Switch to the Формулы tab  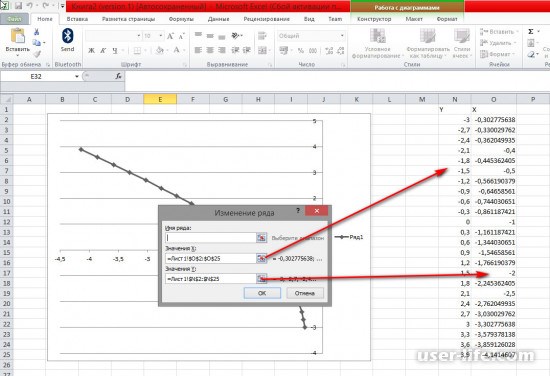[x=181, y=19]
